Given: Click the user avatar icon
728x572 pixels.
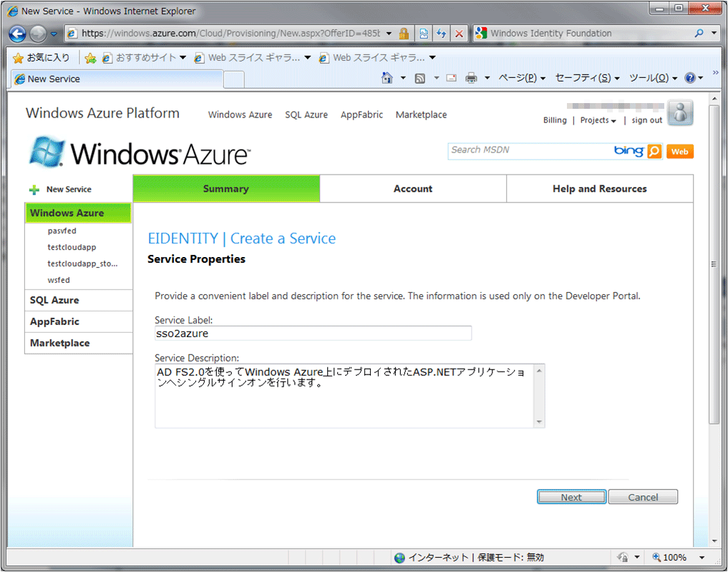Looking at the screenshot, I should (681, 112).
